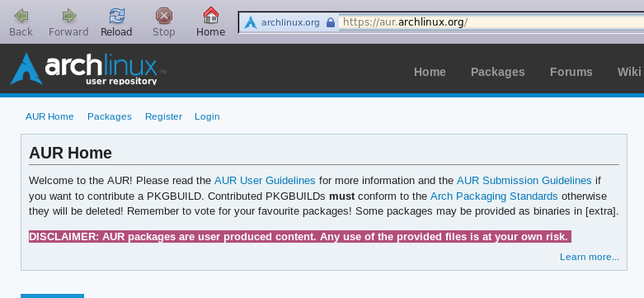Open Wiki in the Arch top navigation

629,72
